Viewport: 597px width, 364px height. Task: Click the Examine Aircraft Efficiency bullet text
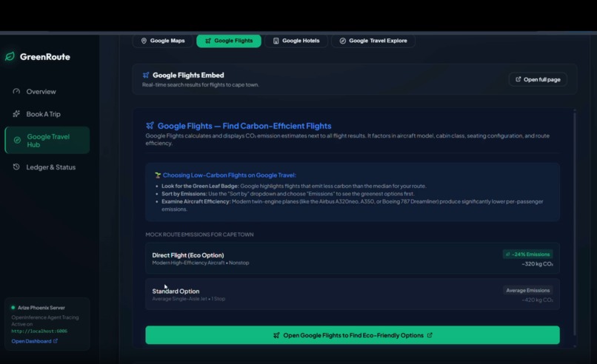coord(352,205)
